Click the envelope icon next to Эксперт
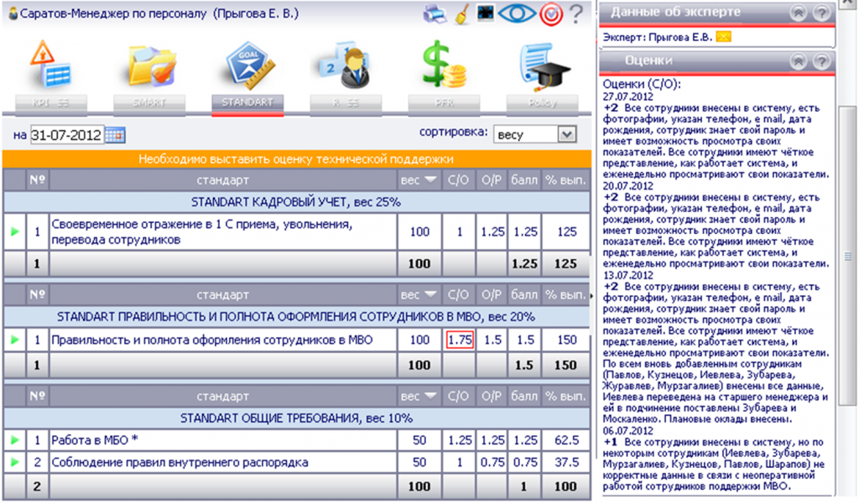 (724, 37)
